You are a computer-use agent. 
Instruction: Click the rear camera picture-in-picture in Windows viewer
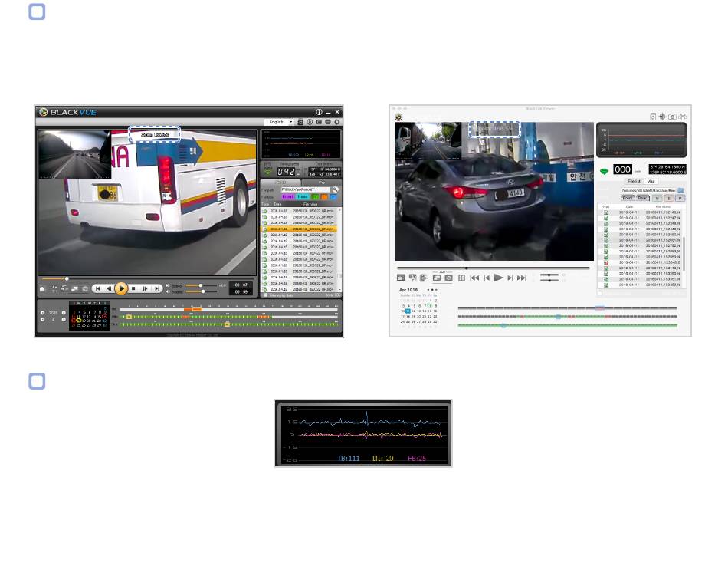coord(75,154)
